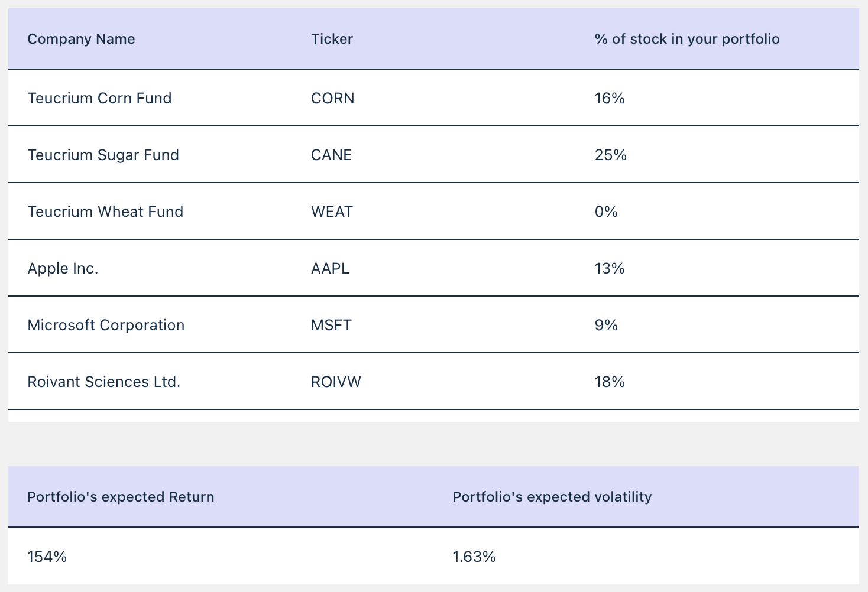The image size is (868, 592).
Task: Select the Teucrium Corn Fund cell
Action: (x=99, y=98)
